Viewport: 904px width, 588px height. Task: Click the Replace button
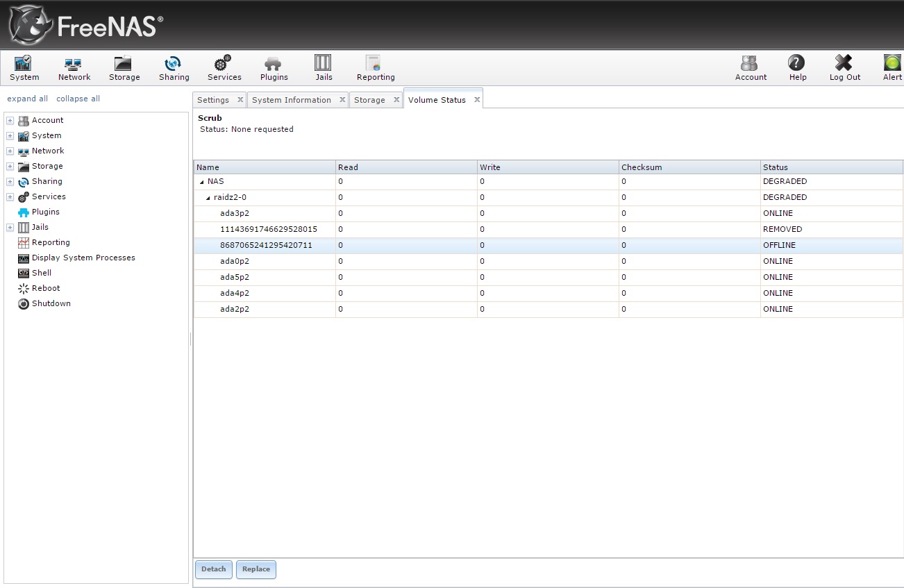click(x=256, y=569)
